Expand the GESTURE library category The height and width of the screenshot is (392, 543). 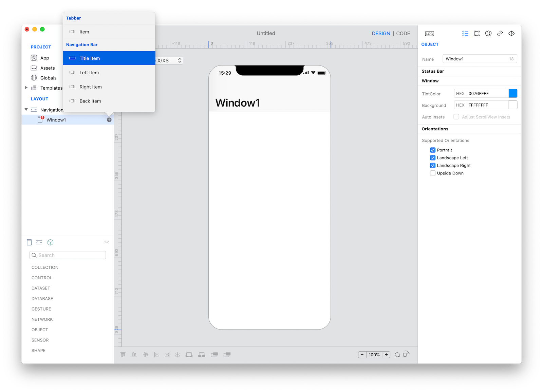tap(41, 309)
